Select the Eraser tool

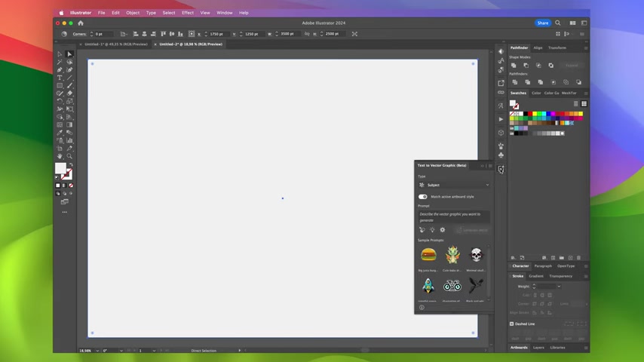69,94
